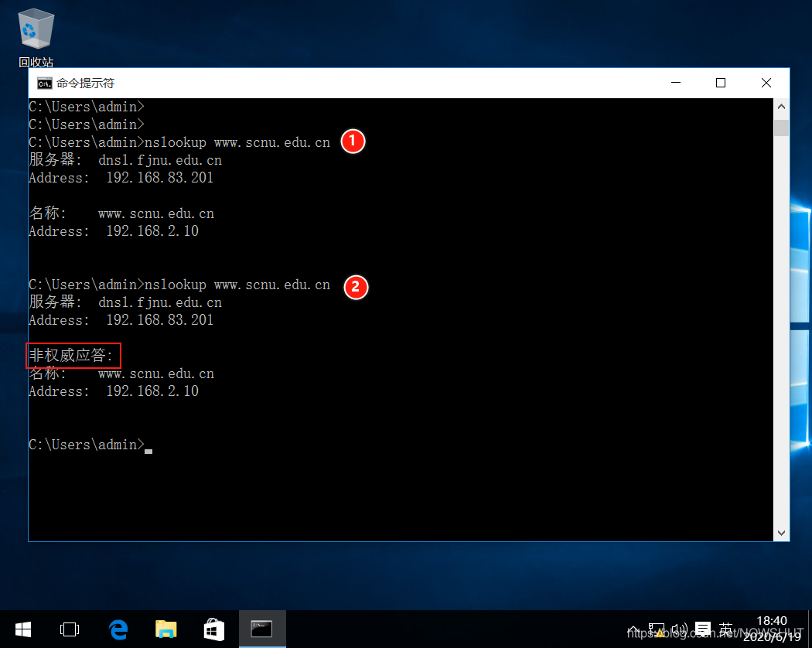The height and width of the screenshot is (648, 812).
Task: Minimize the Command Prompt window
Action: (x=676, y=83)
